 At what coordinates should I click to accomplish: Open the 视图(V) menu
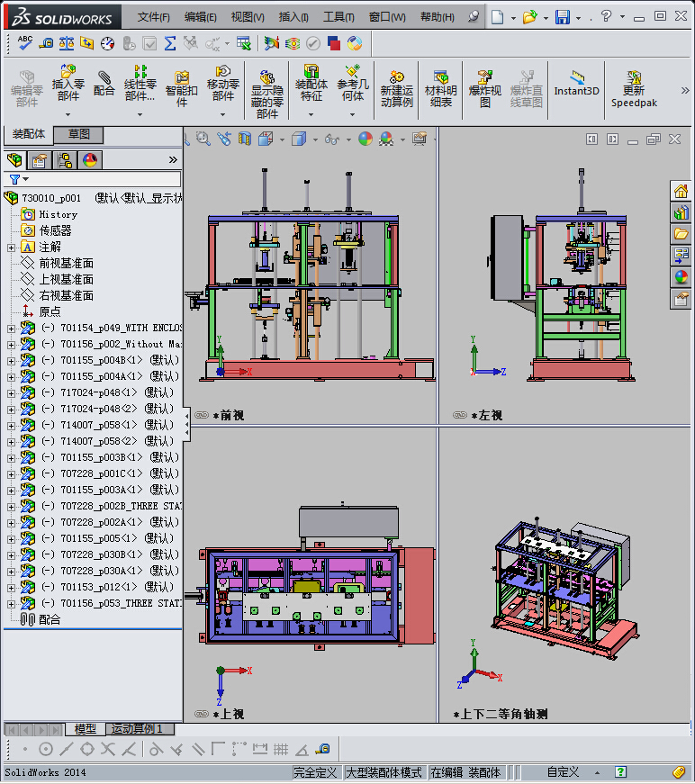(248, 17)
